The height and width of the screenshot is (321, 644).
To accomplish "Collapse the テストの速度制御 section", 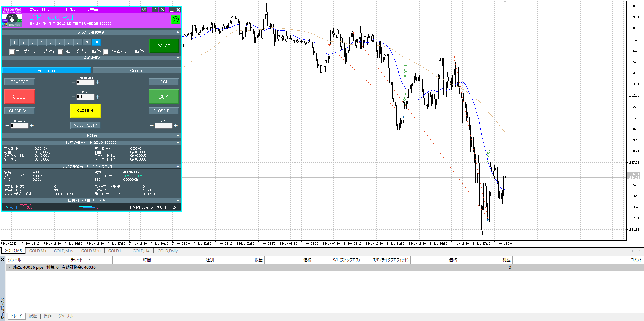I will [178, 32].
